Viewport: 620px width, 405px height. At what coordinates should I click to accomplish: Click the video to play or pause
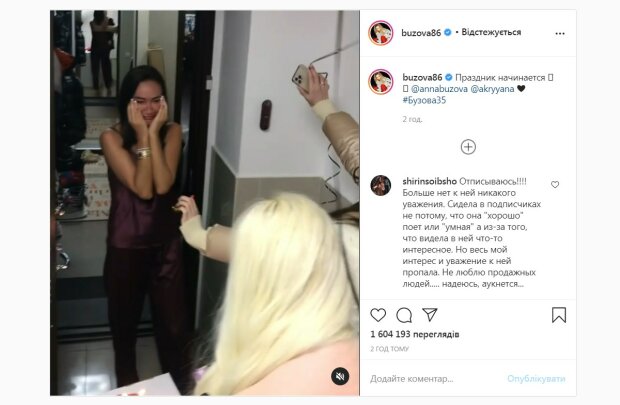[205, 203]
